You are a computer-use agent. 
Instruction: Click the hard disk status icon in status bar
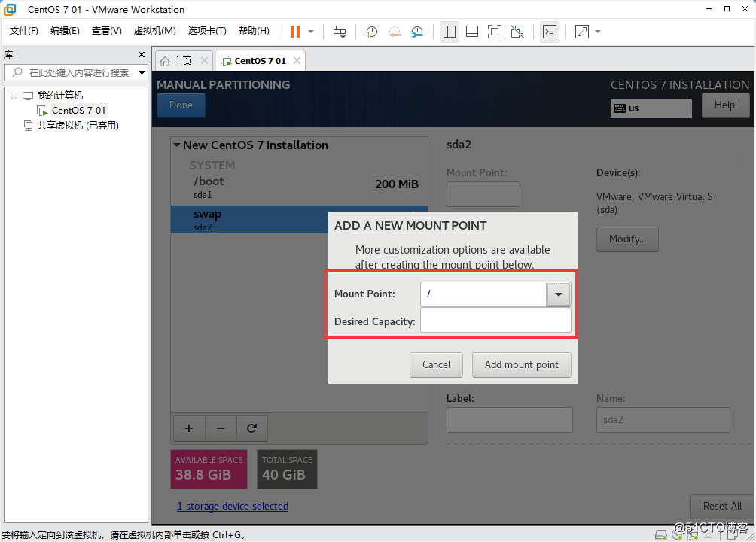click(661, 534)
